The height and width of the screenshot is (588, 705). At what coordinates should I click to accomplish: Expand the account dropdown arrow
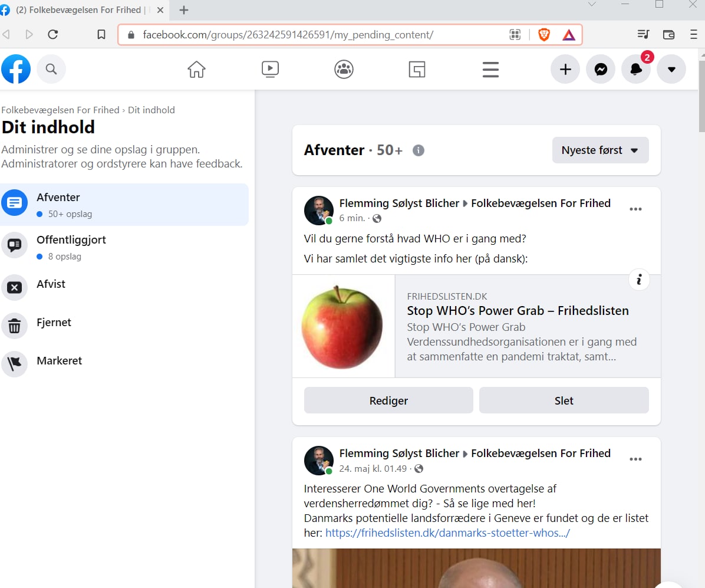click(671, 69)
